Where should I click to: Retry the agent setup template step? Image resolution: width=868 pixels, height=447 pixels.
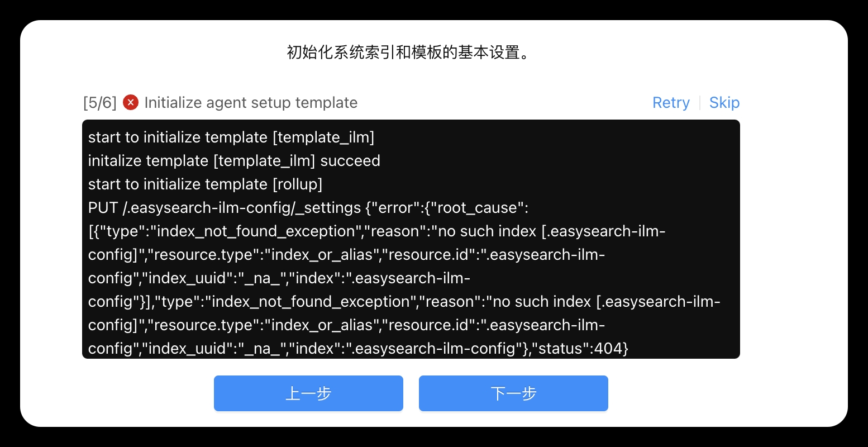(x=671, y=102)
